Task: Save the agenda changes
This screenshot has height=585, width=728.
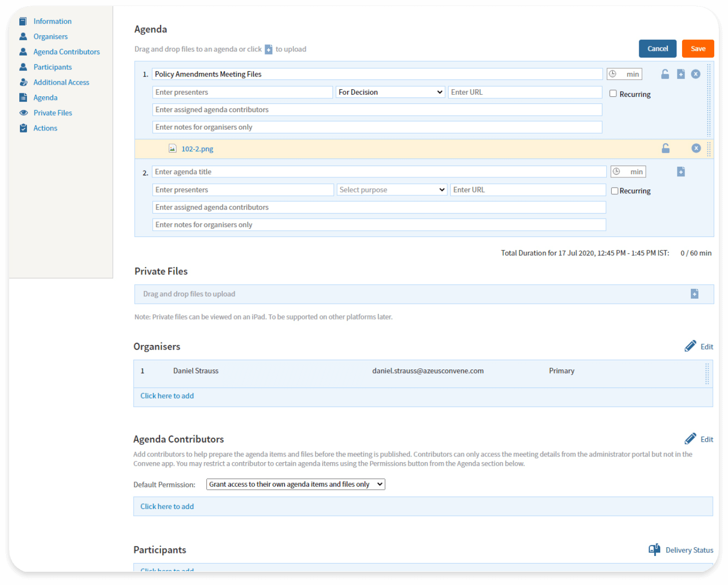Action: (x=697, y=48)
